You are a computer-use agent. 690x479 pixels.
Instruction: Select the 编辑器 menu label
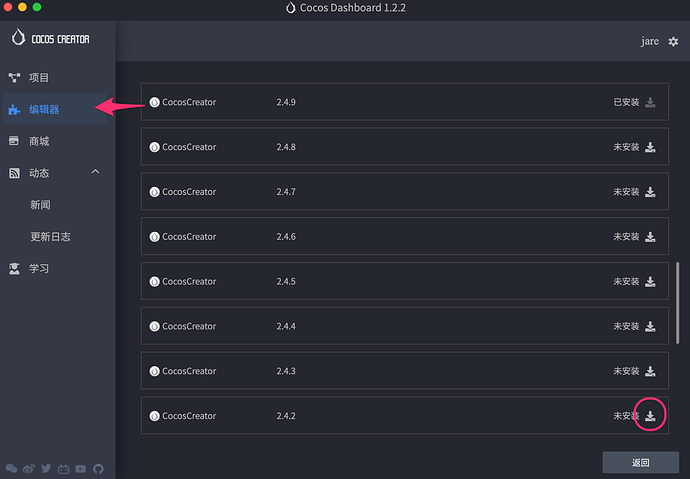[44, 110]
